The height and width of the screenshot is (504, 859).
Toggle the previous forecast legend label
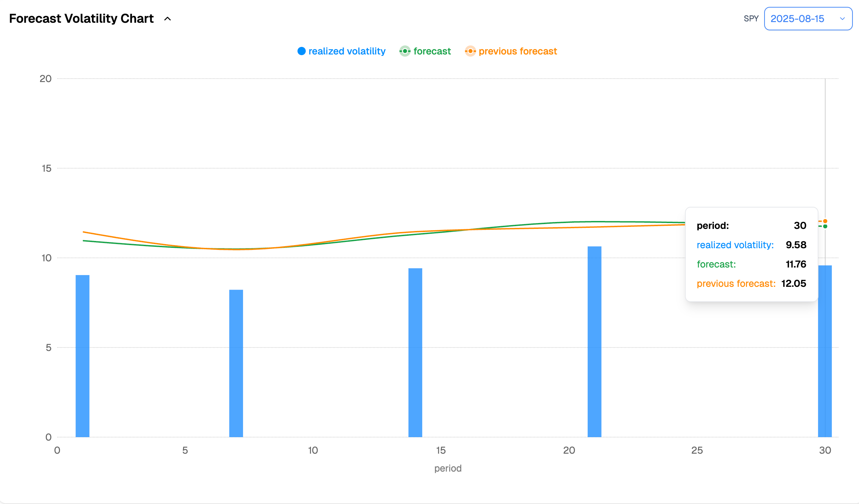tap(517, 51)
